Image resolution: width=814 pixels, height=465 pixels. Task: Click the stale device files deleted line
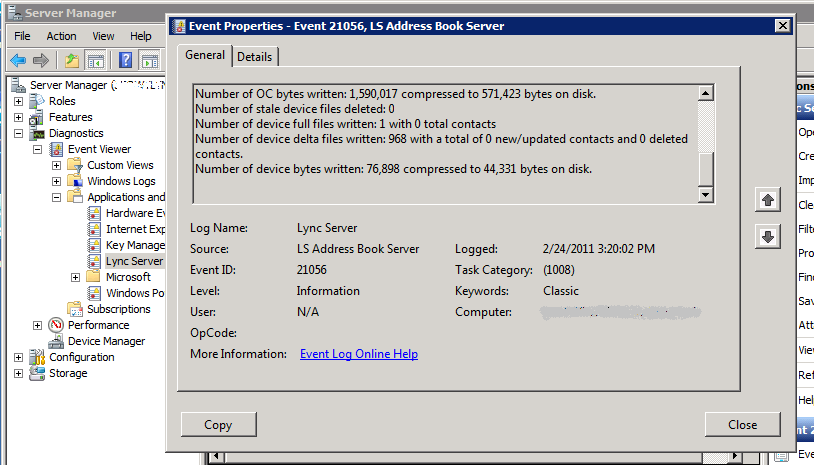(295, 109)
